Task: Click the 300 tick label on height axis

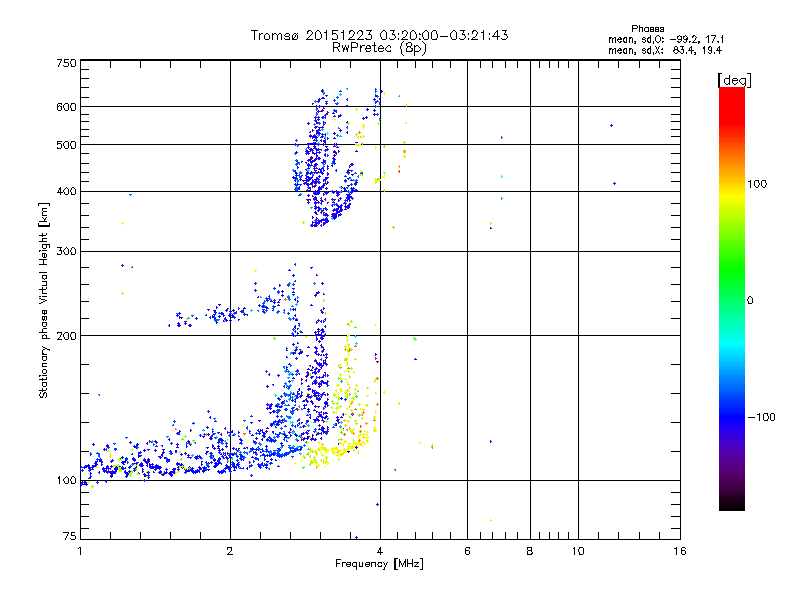Action: pyautogui.click(x=65, y=251)
